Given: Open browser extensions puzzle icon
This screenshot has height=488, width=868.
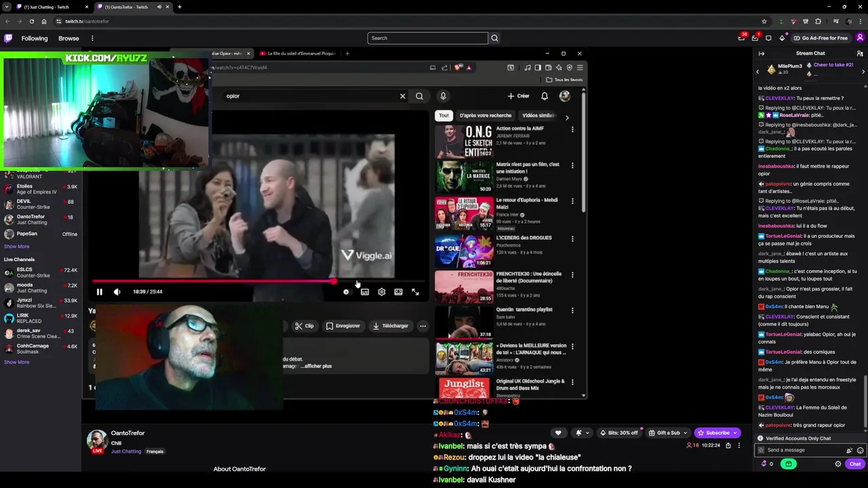Looking at the screenshot, I should pyautogui.click(x=818, y=21).
